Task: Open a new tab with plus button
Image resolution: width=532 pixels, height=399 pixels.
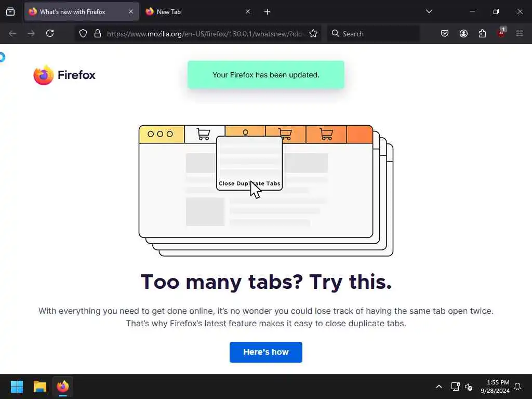Action: [267, 12]
